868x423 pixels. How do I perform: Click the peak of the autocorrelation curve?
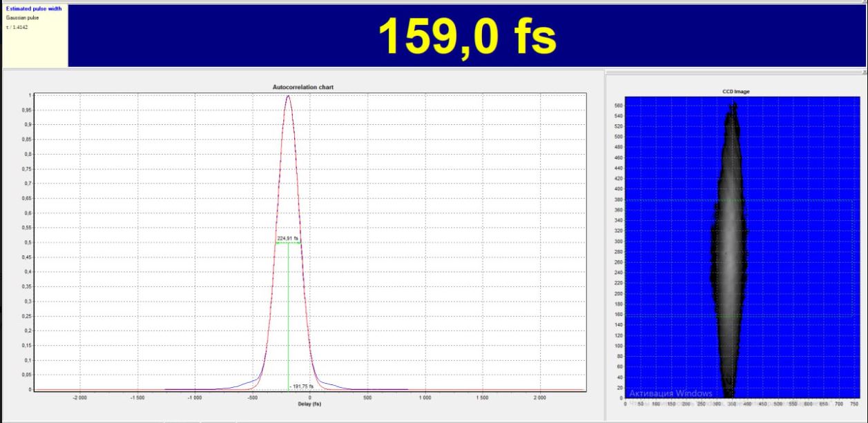(288, 96)
